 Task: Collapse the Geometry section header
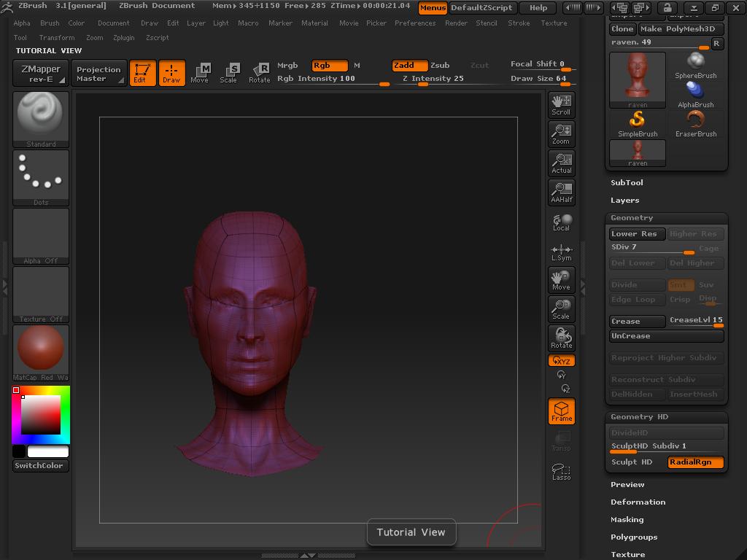[632, 218]
